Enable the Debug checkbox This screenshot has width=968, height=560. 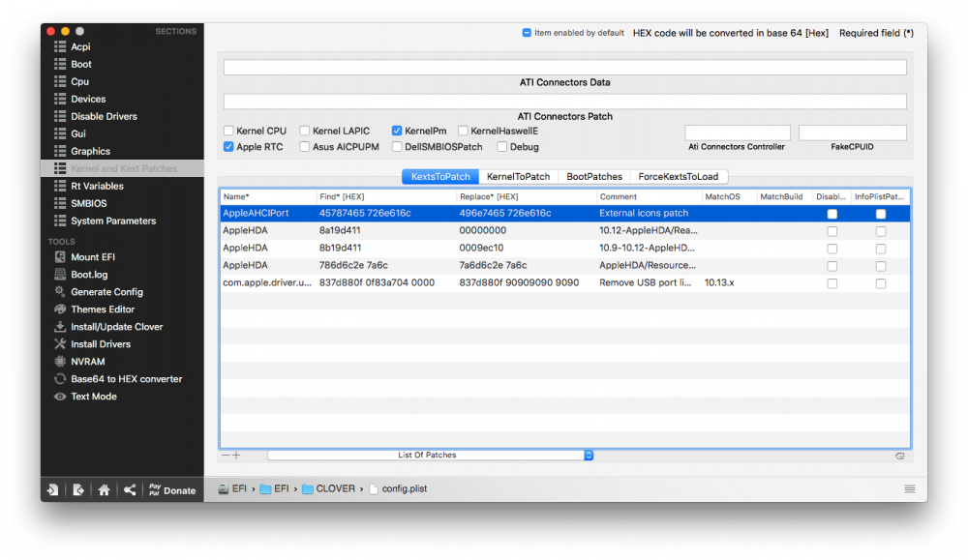click(501, 147)
